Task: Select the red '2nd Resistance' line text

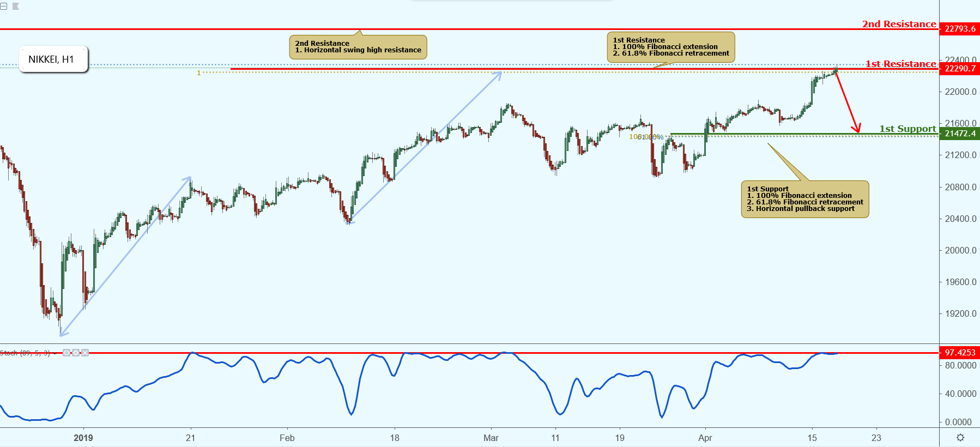Action: coord(899,24)
